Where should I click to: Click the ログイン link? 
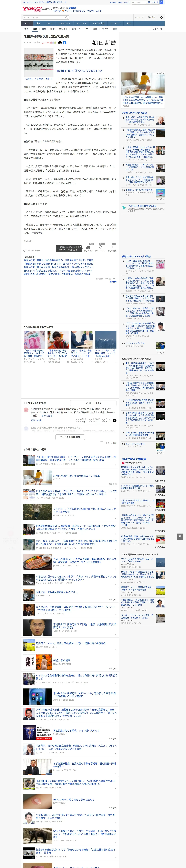point(57,11)
